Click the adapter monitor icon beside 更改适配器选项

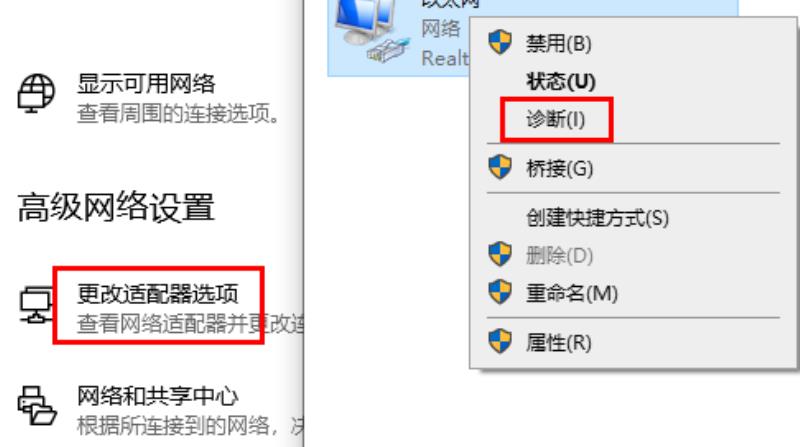click(36, 305)
